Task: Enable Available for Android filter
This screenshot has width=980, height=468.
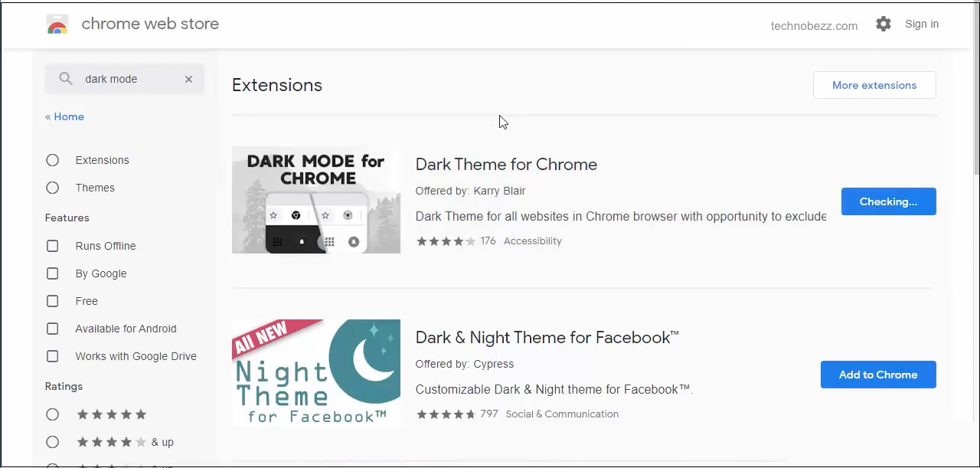Action: 52,329
